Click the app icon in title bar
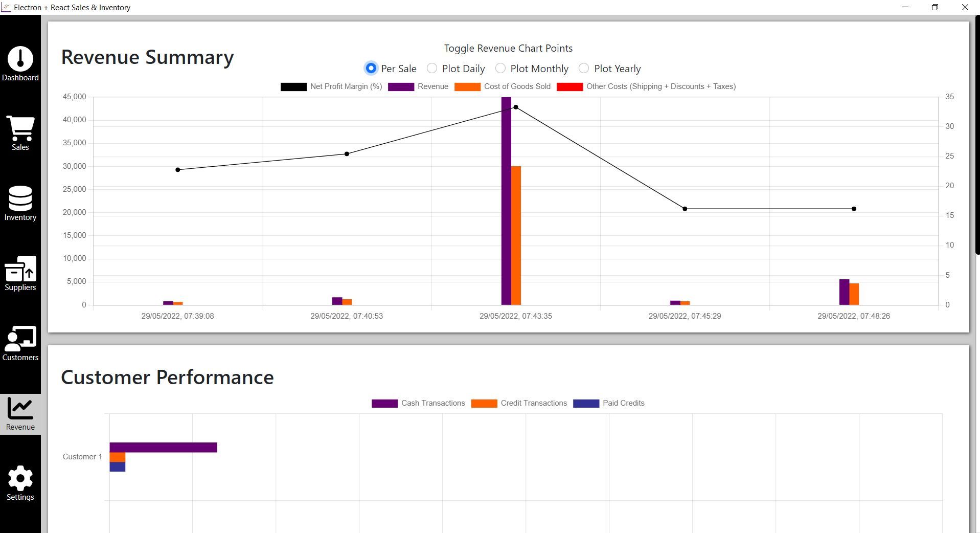 coord(6,7)
